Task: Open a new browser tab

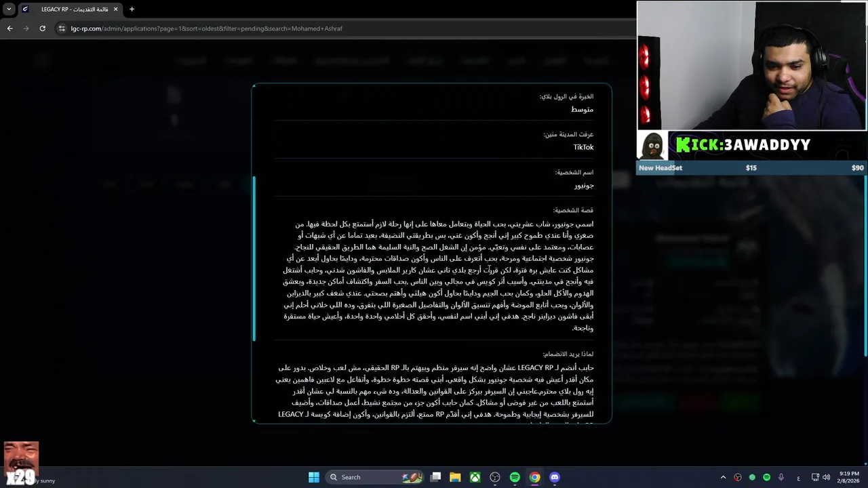Action: click(132, 9)
